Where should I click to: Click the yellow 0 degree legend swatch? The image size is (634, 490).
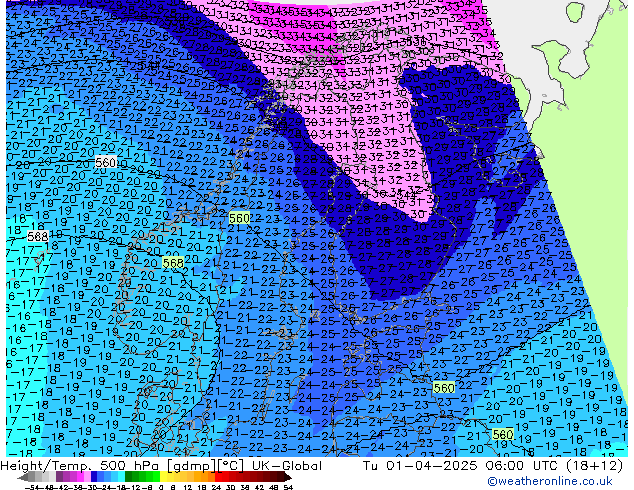[163, 478]
